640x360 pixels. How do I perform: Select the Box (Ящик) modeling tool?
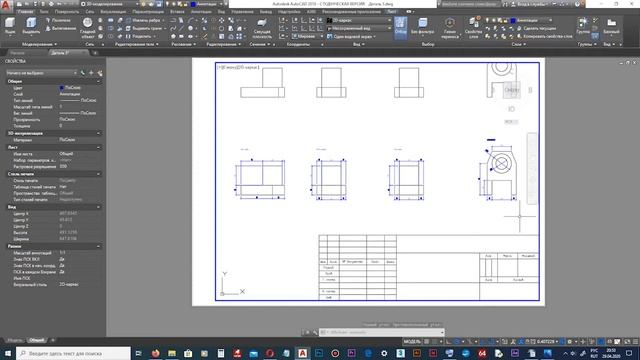(x=10, y=25)
